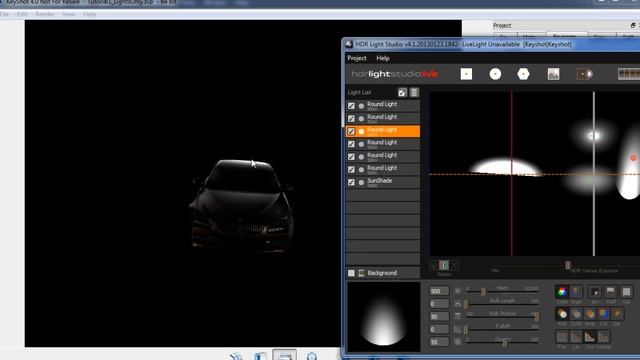
Task: Add a rectangular light from HDR toolbar
Action: pos(466,74)
